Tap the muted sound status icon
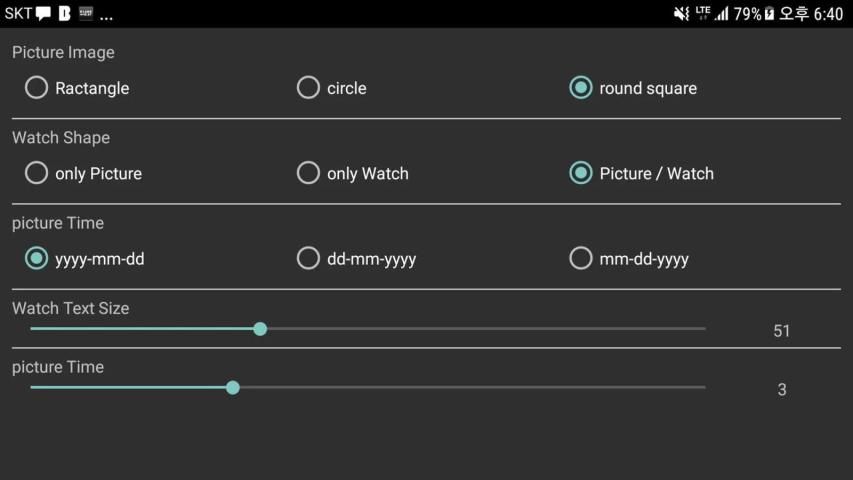853x480 pixels. (681, 14)
